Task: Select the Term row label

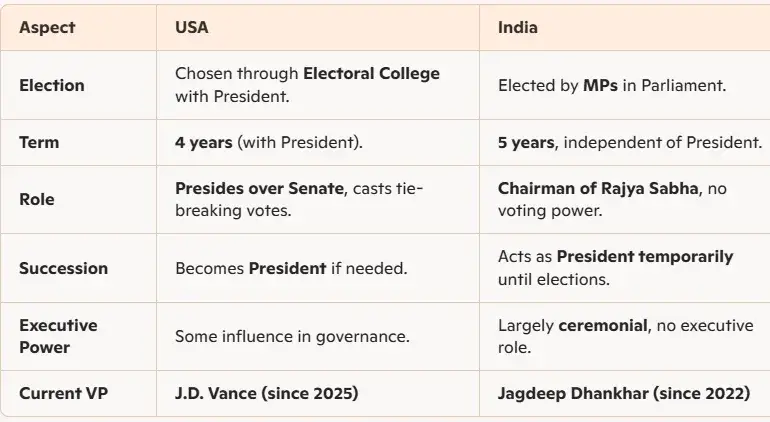Action: point(39,142)
